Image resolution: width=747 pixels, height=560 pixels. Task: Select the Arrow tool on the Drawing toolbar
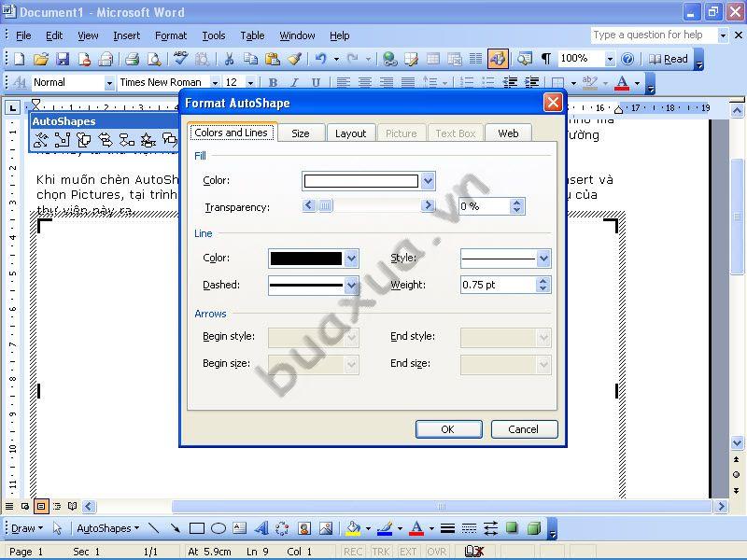(x=175, y=528)
